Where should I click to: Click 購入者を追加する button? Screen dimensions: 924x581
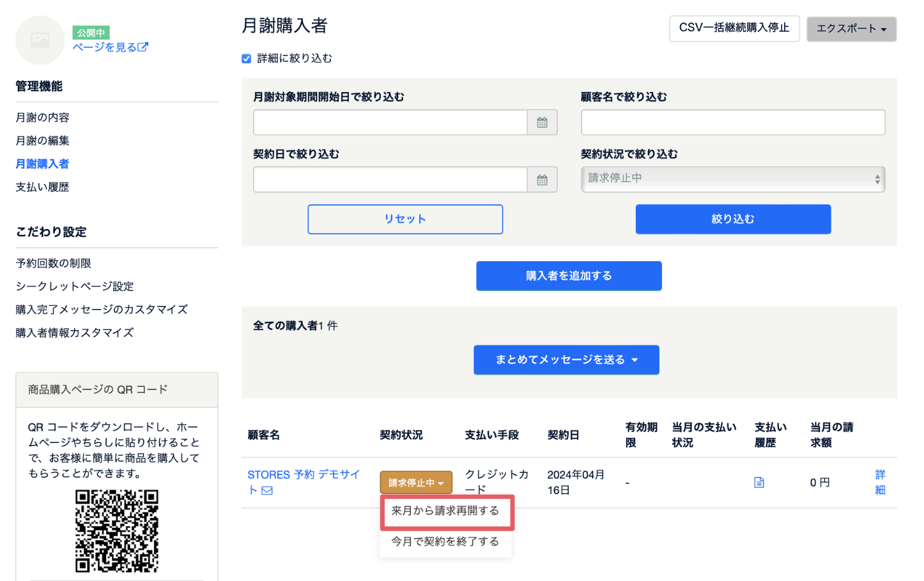click(569, 276)
